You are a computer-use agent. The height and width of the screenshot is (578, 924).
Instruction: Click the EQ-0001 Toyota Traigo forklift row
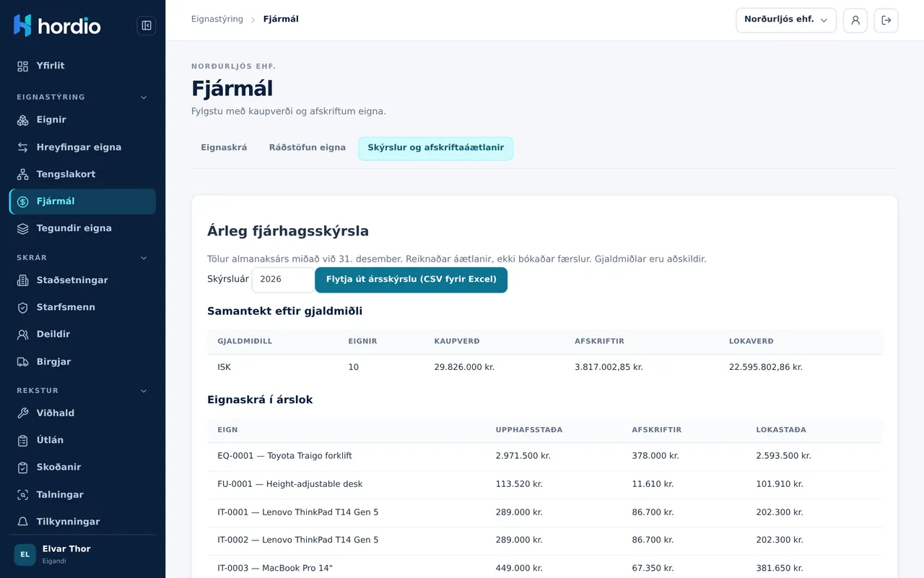coord(544,457)
